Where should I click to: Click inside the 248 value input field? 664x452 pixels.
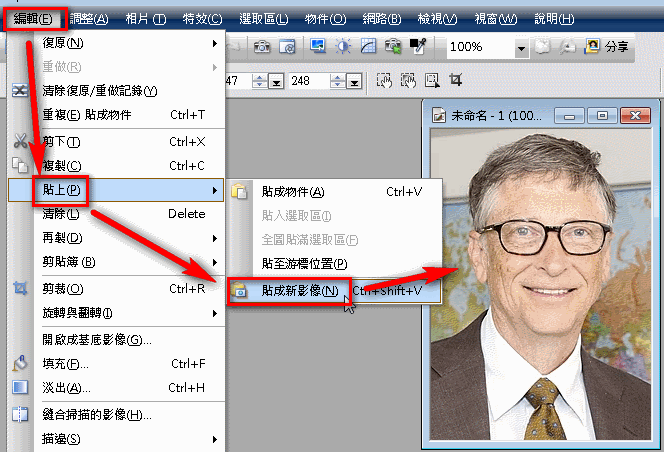tap(307, 81)
